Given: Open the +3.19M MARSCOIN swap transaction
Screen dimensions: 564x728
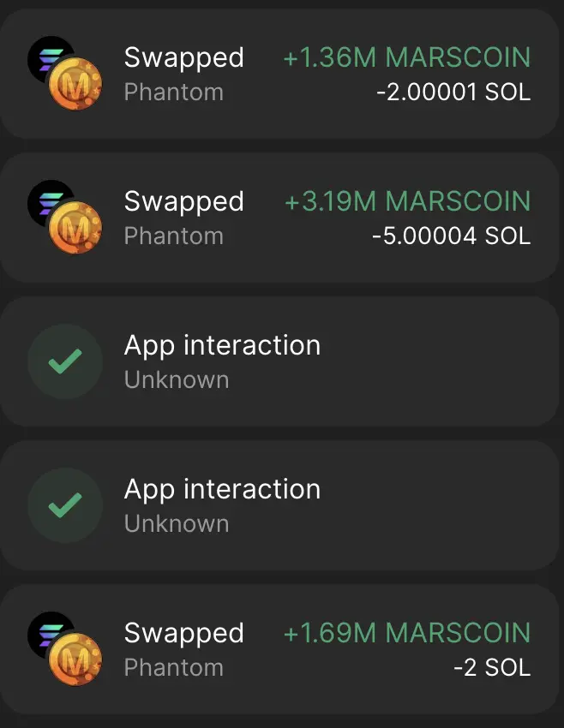Looking at the screenshot, I should (279, 218).
